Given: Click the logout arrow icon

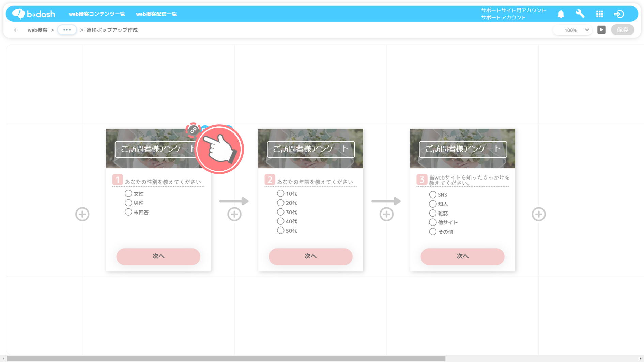Looking at the screenshot, I should (x=619, y=14).
